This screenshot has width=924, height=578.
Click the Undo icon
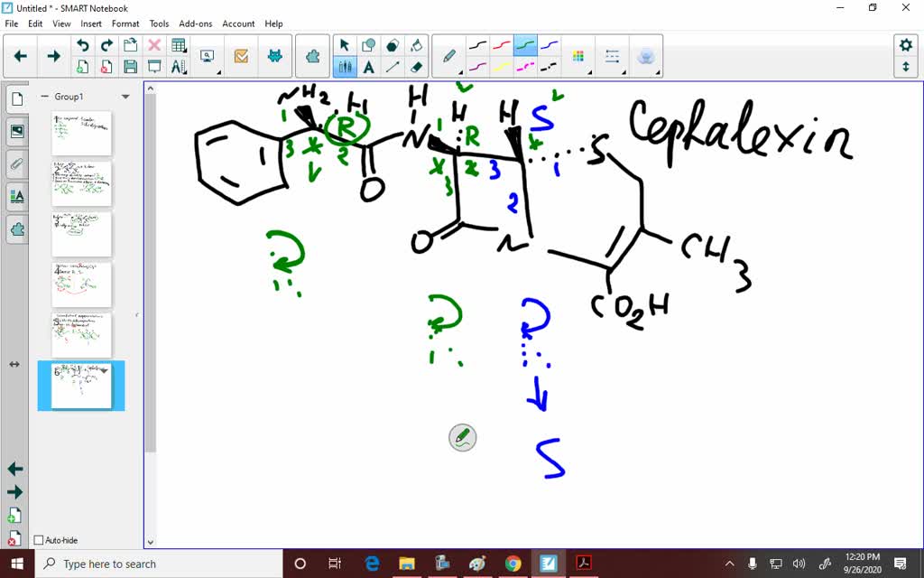coord(83,43)
